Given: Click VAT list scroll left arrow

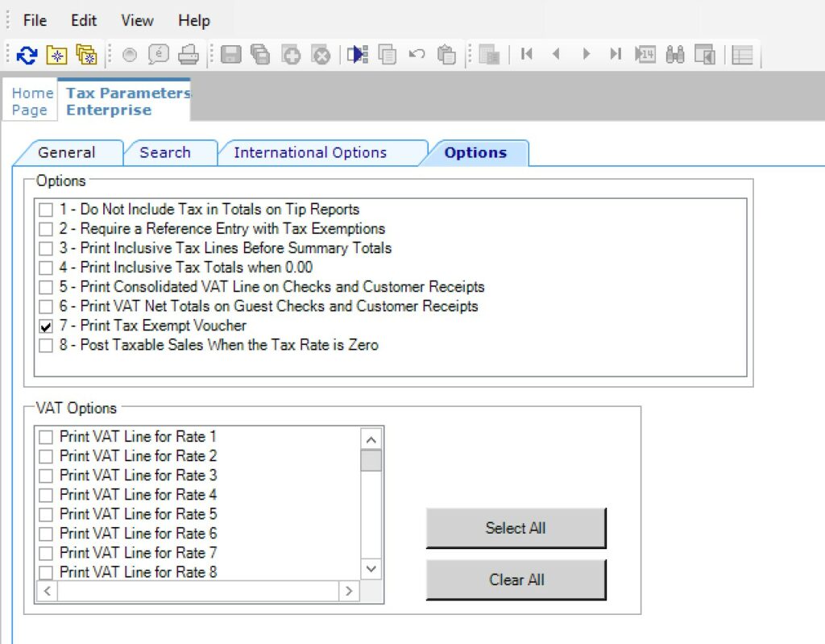Looking at the screenshot, I should click(x=48, y=591).
